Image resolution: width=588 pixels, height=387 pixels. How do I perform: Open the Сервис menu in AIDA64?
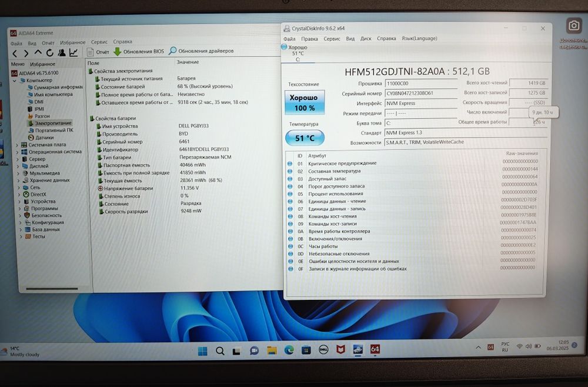[99, 42]
